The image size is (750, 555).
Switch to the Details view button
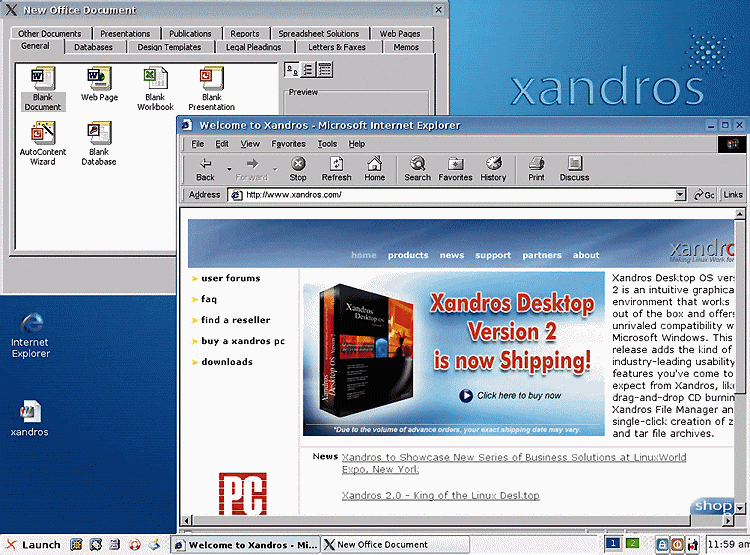click(x=325, y=69)
